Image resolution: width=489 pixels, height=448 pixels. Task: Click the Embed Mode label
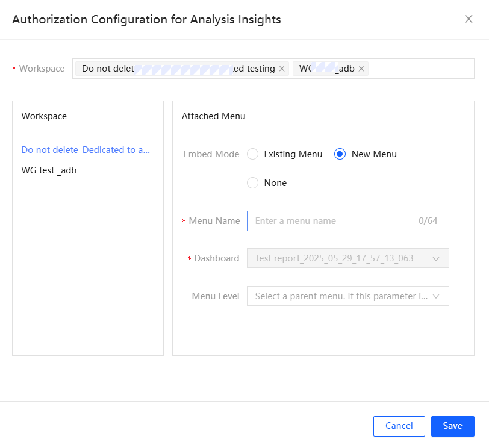coord(211,154)
